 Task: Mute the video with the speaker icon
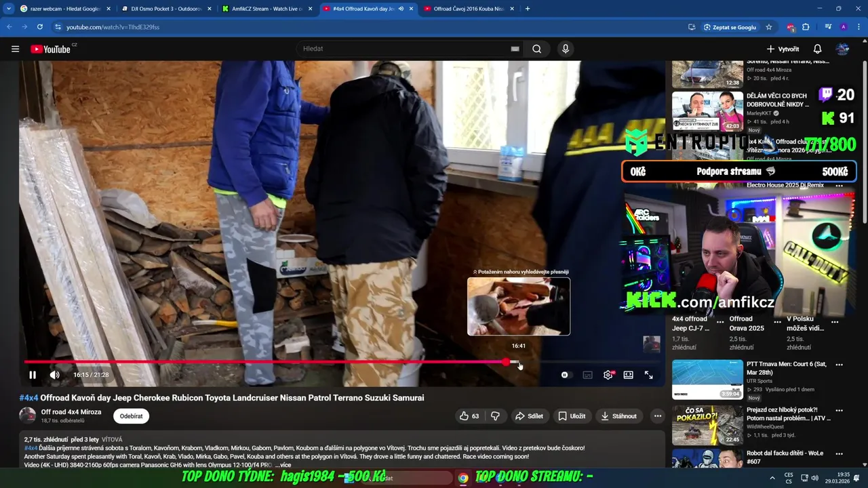pos(55,375)
